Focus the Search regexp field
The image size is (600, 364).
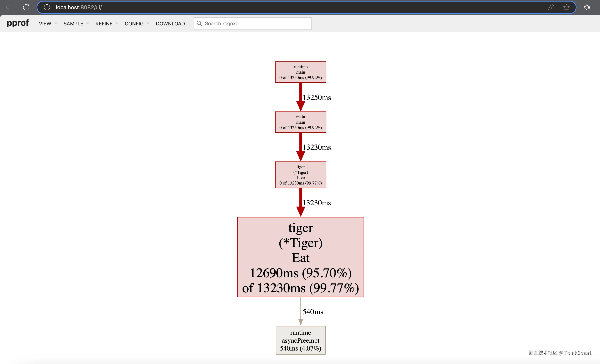pos(256,24)
